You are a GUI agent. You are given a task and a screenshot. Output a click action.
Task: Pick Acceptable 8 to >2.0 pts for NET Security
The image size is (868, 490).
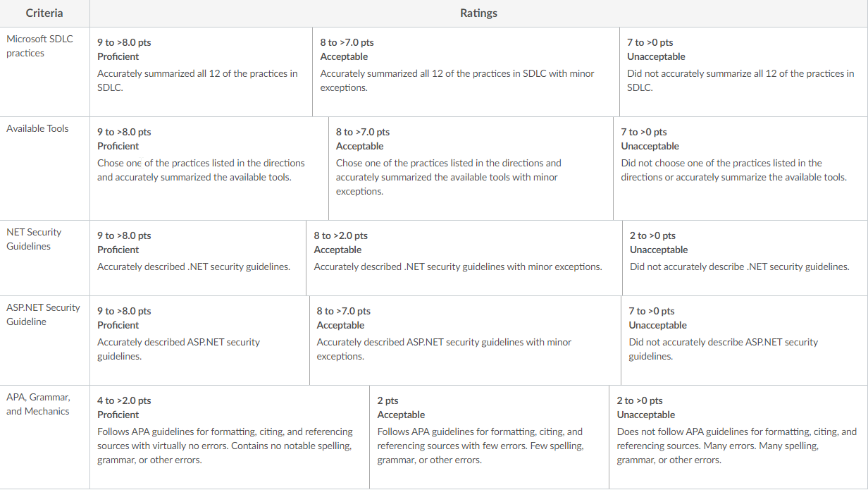(x=464, y=258)
